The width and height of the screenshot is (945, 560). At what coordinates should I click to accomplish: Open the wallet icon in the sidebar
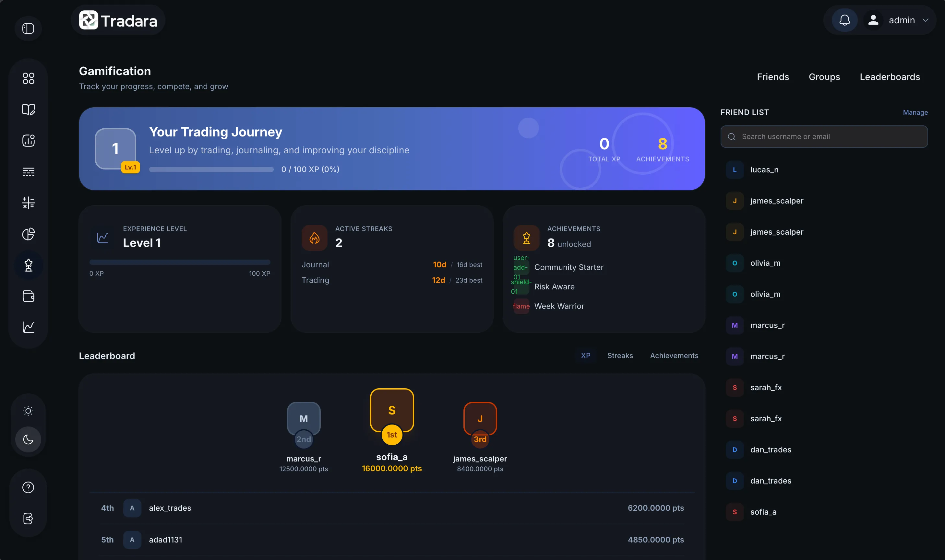click(x=28, y=296)
